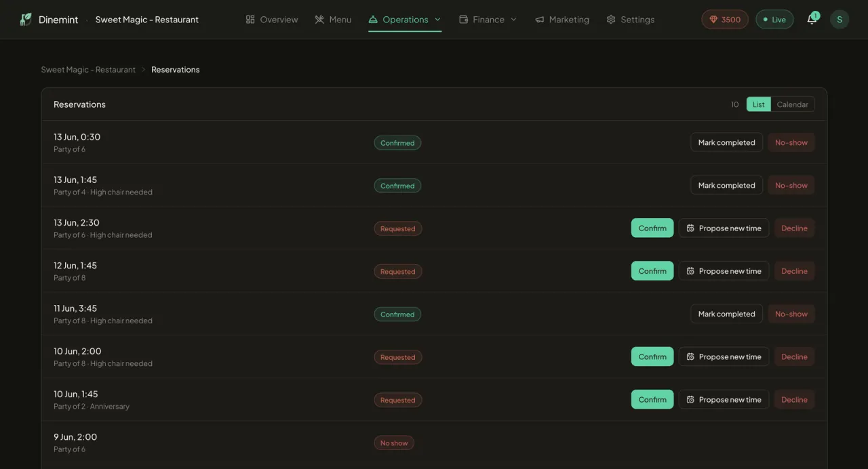Screen dimensions: 868x469
Task: Click calendar icon for 10 Jun, 2:00 proposal
Action: coord(690,356)
